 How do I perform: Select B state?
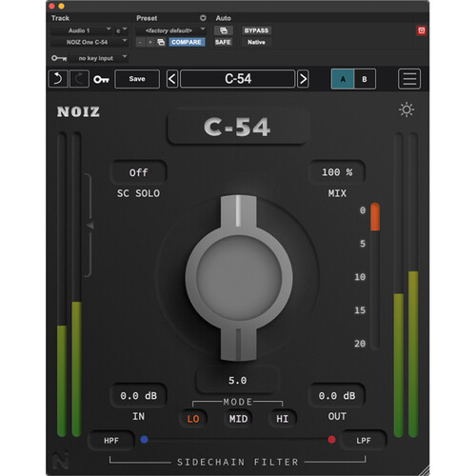tap(365, 79)
